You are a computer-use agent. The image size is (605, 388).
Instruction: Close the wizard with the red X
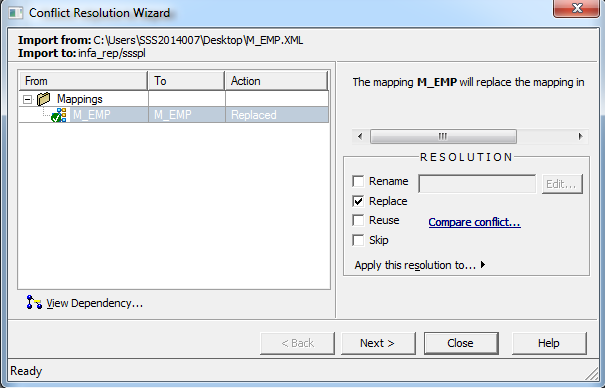pyautogui.click(x=576, y=8)
